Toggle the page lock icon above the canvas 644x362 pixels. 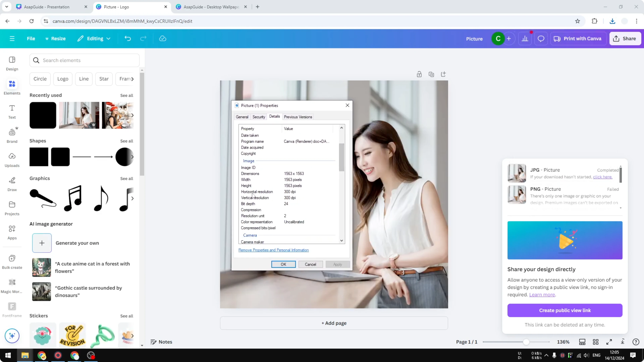coord(419,74)
